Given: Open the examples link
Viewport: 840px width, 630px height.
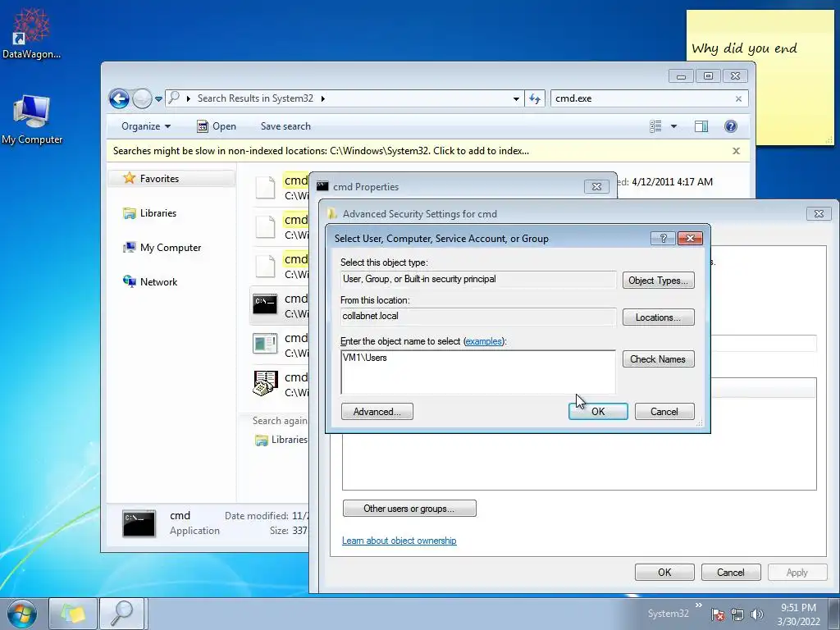Looking at the screenshot, I should pos(484,341).
